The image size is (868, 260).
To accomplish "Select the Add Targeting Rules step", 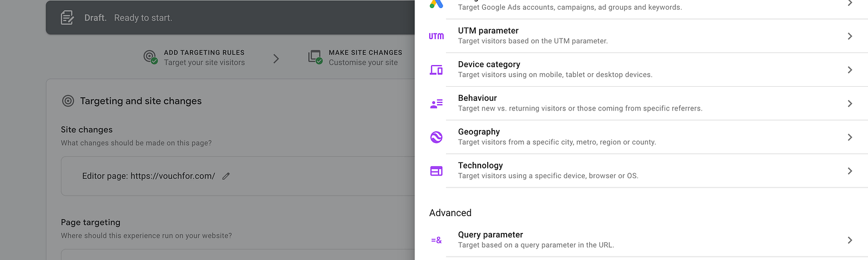I will pos(194,57).
